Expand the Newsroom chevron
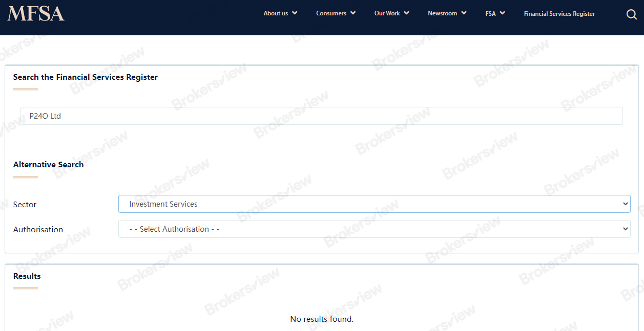 point(464,13)
